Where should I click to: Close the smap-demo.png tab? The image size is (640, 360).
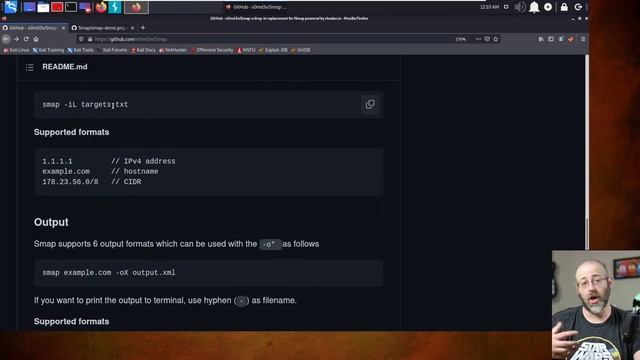click(x=132, y=28)
